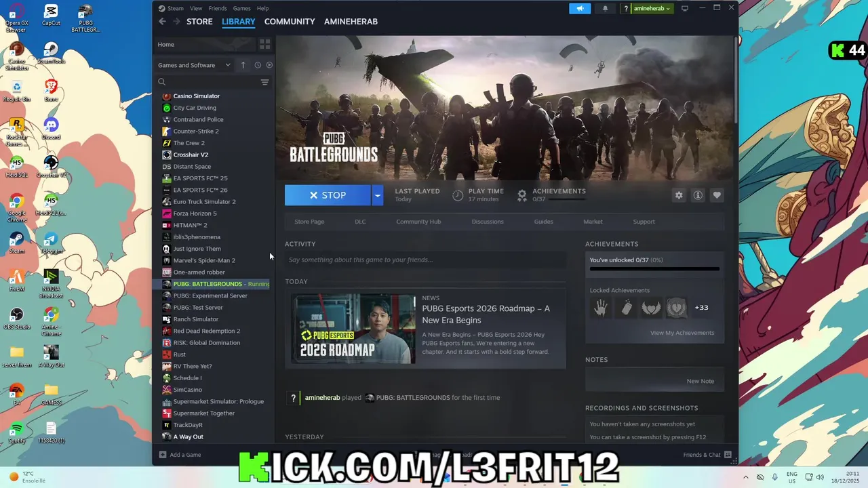This screenshot has height=488, width=868.
Task: Open Telegram desktop icon
Action: pyautogui.click(x=51, y=243)
